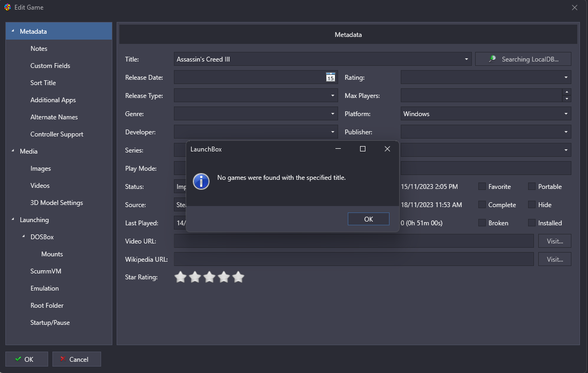The image size is (588, 373).
Task: Toggle the Hide checkbox
Action: 531,204
